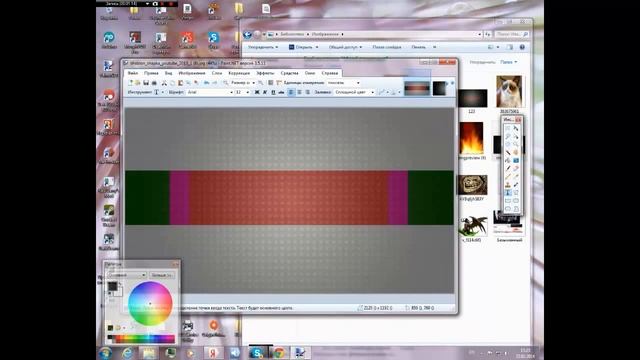This screenshot has width=640, height=360.
Task: Click the Cut scissors toolbar icon
Action: click(164, 83)
